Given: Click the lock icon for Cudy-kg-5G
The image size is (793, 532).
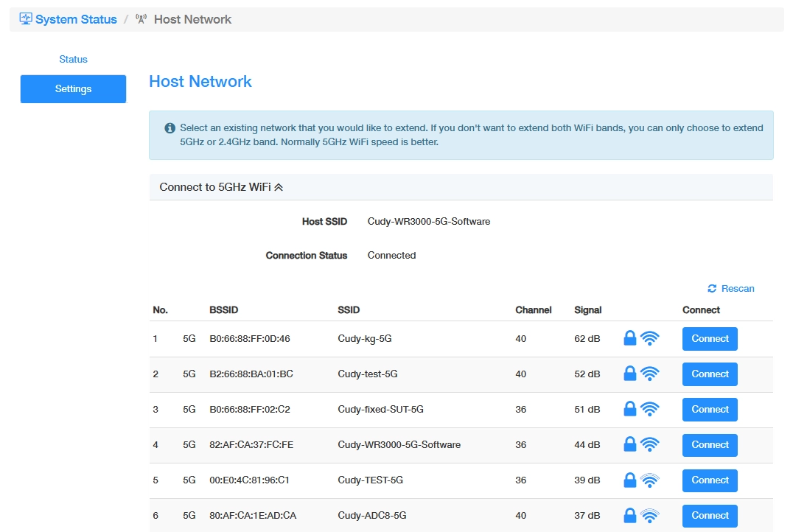Looking at the screenshot, I should pos(629,337).
